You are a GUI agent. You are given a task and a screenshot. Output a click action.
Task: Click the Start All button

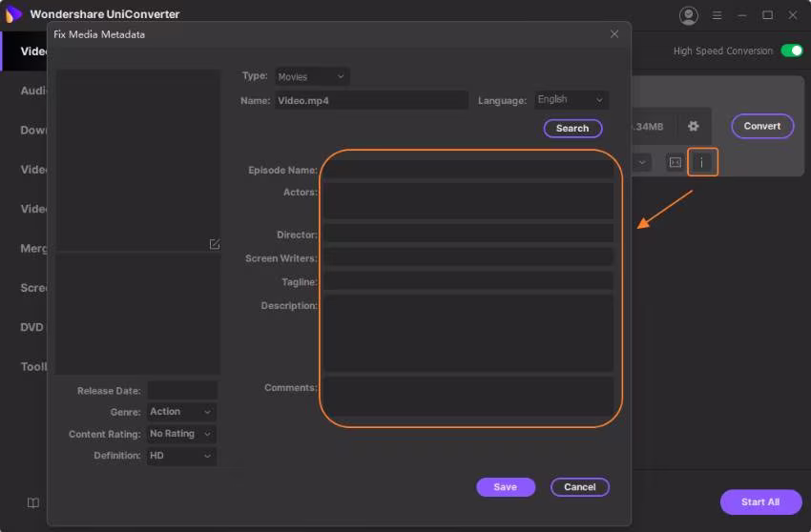759,501
